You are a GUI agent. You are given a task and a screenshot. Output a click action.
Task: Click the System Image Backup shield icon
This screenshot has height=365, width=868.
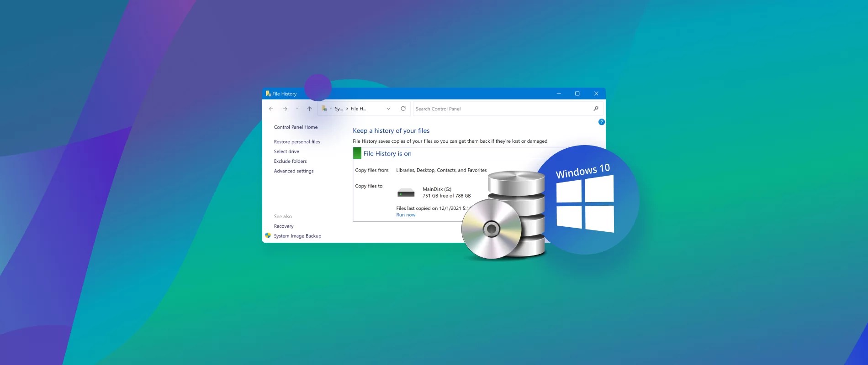(268, 235)
